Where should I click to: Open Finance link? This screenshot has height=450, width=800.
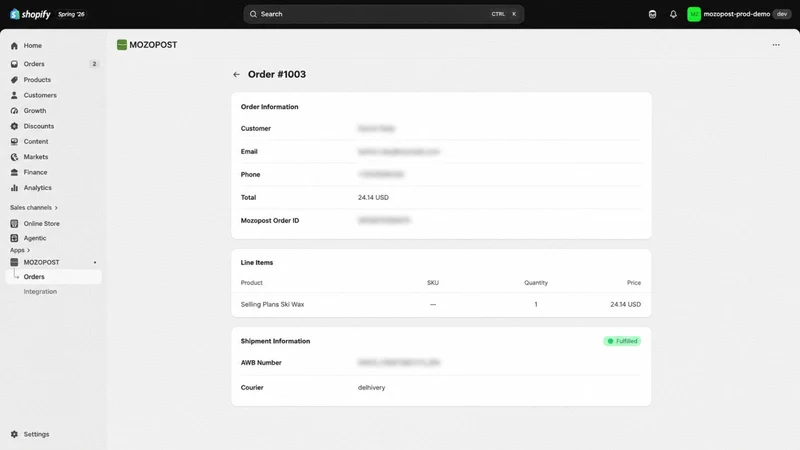[x=35, y=172]
